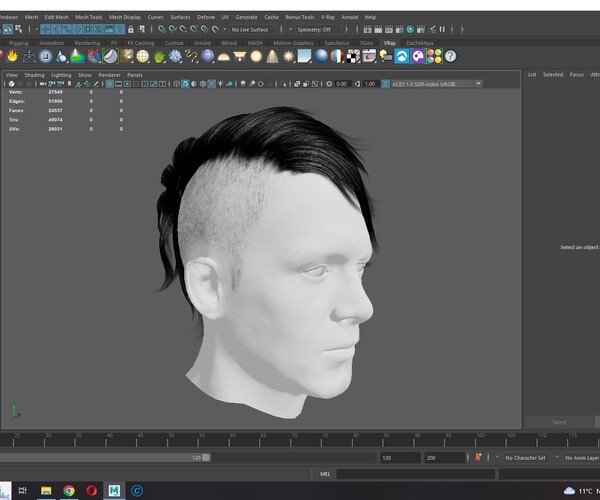
Task: Click the lock selection icon
Action: (x=131, y=29)
